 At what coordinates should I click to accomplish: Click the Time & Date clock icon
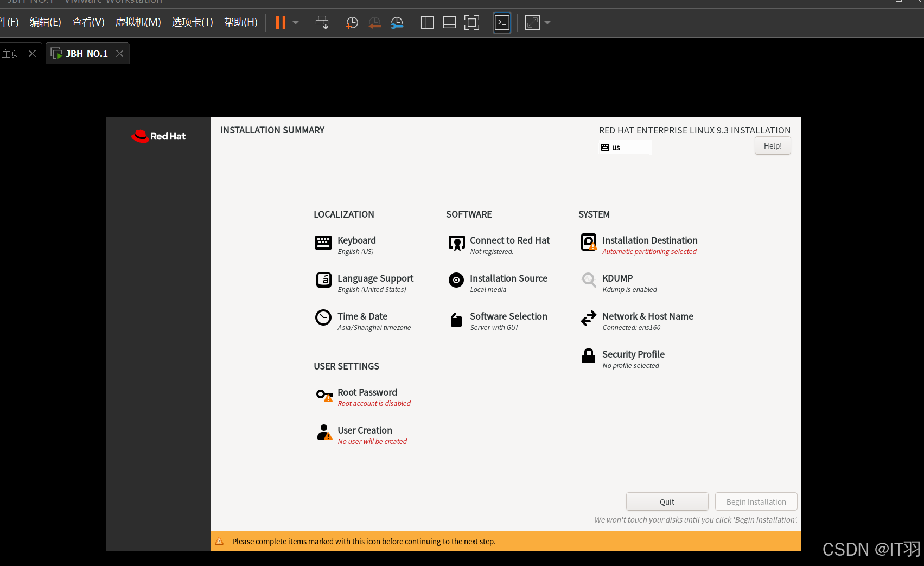(323, 317)
